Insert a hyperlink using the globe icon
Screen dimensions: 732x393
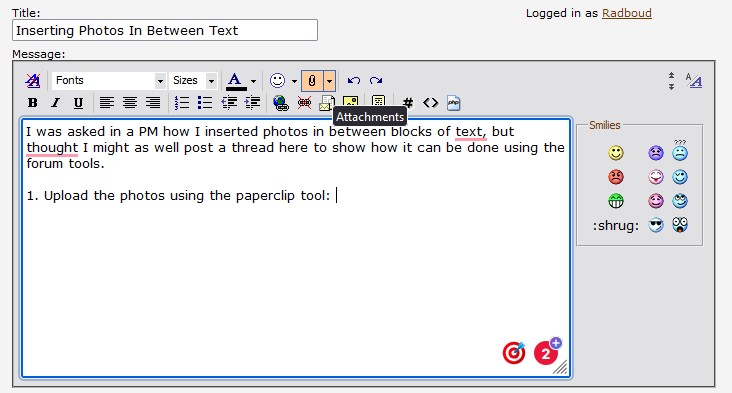[x=281, y=103]
